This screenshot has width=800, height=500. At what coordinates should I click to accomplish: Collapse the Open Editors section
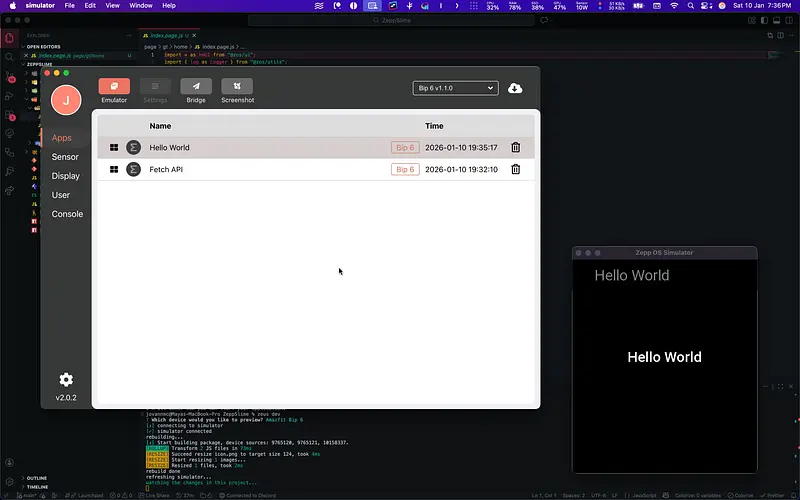(45, 46)
